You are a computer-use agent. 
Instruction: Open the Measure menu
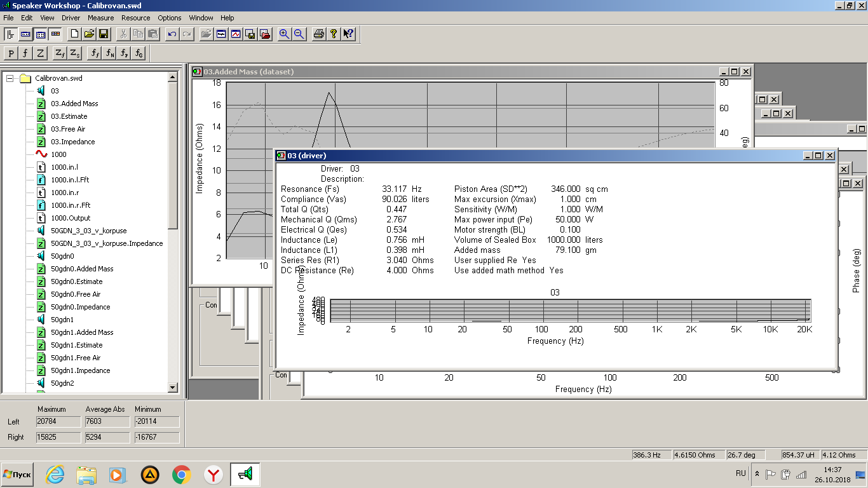[x=100, y=18]
